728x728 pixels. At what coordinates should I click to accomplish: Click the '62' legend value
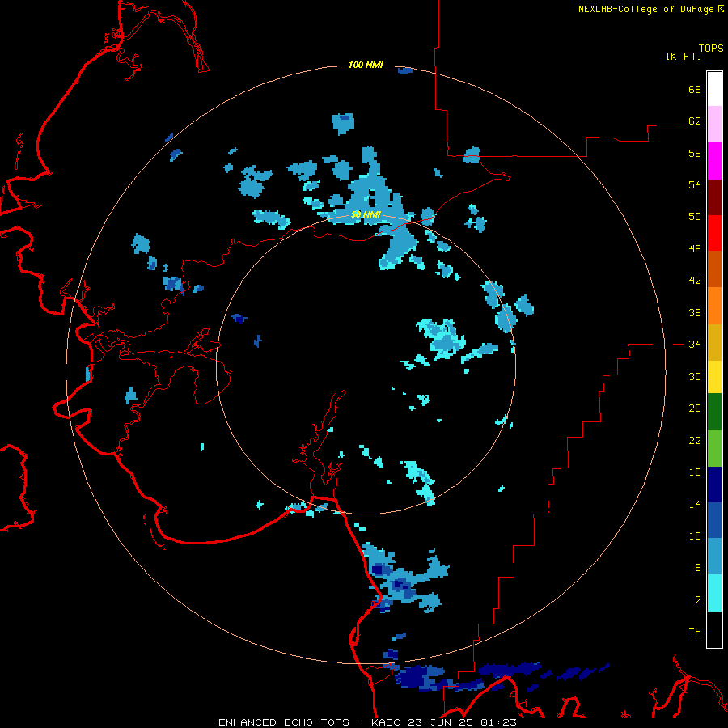695,121
